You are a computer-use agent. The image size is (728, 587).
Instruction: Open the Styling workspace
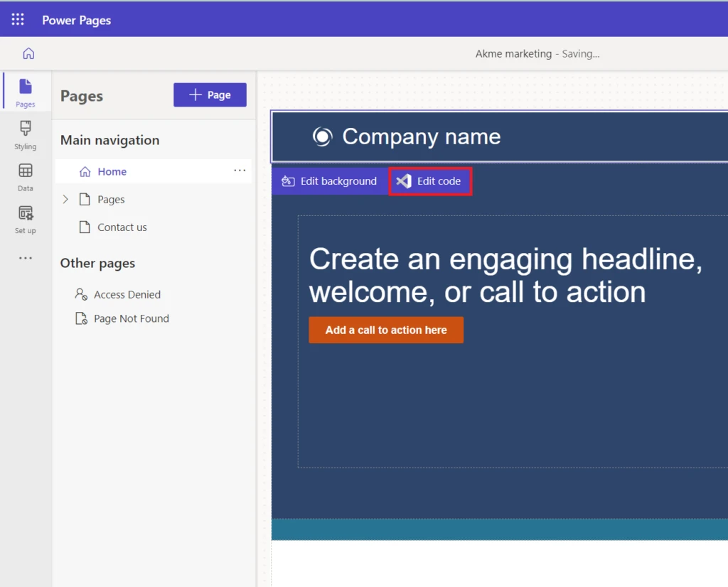click(x=25, y=135)
